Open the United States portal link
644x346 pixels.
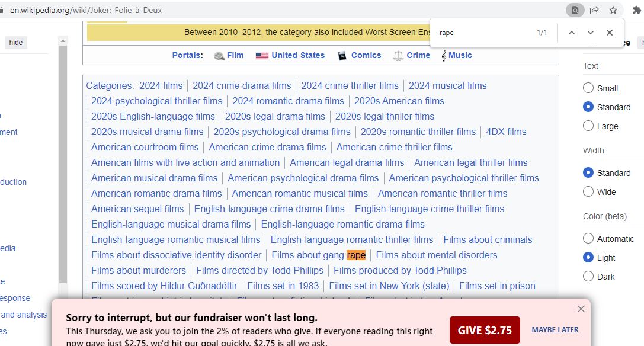point(298,56)
